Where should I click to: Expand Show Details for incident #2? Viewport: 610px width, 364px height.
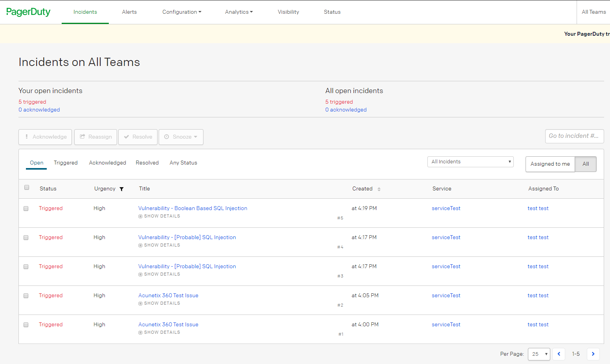point(159,304)
